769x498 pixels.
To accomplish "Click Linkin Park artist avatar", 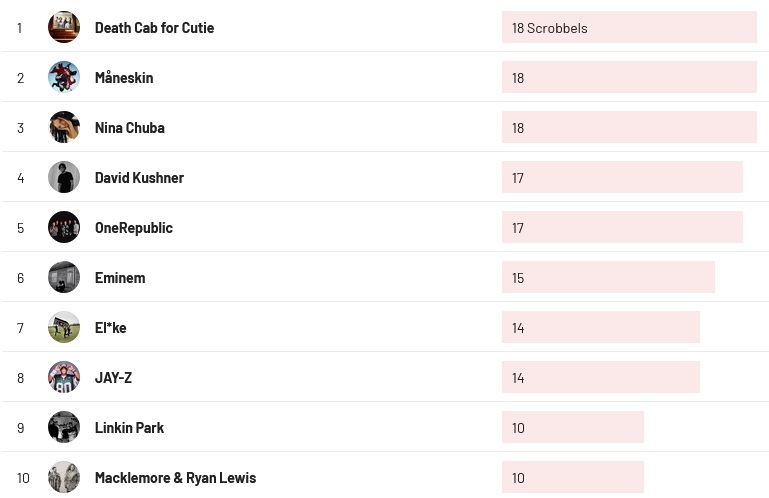I will [x=64, y=427].
